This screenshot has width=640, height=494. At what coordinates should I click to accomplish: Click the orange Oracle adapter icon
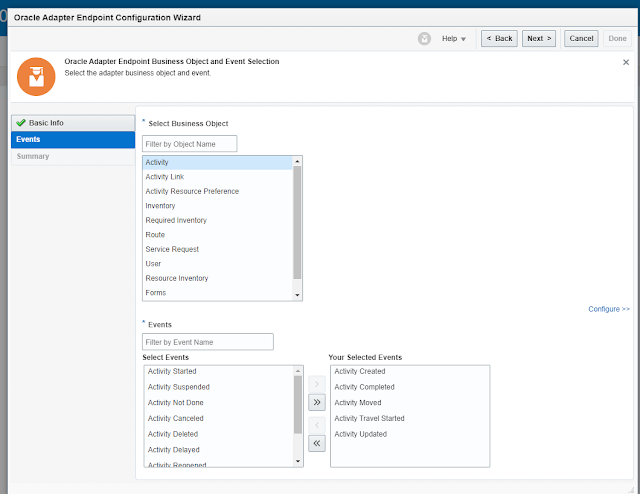coord(36,77)
